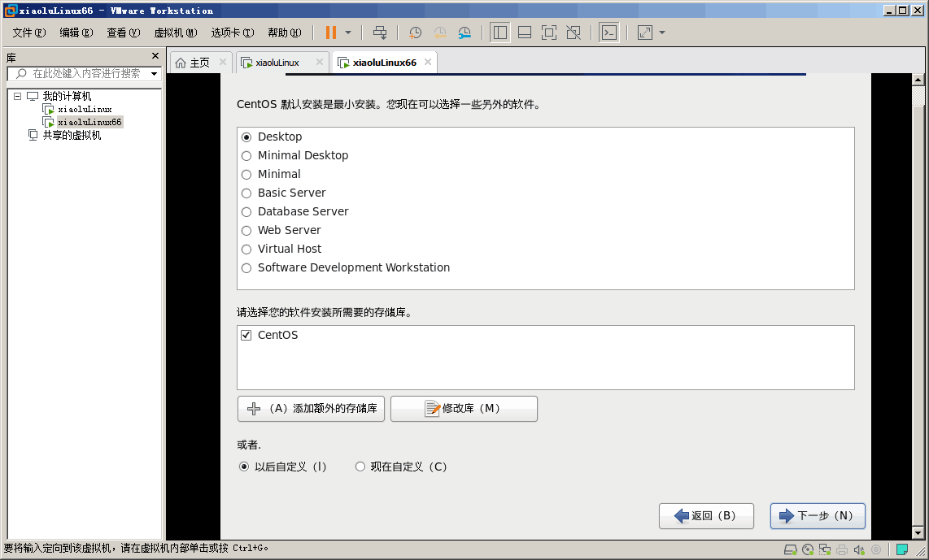The width and height of the screenshot is (929, 560).
Task: Open the 查看 menu
Action: point(123,33)
